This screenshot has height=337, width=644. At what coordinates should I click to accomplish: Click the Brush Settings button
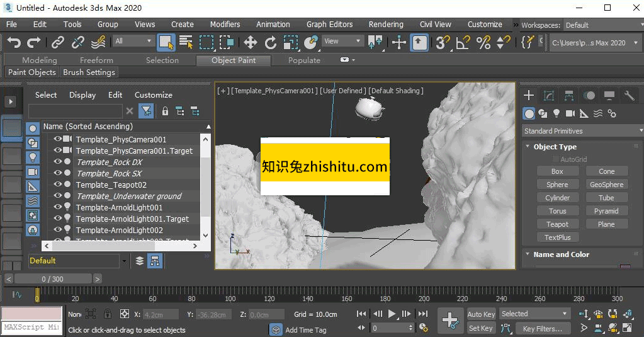click(89, 72)
